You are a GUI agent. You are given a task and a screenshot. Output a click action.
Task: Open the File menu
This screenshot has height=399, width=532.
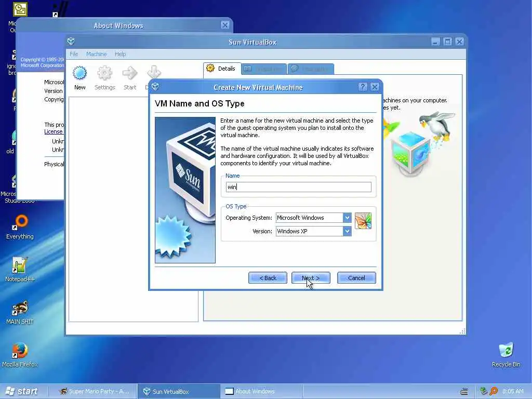74,54
